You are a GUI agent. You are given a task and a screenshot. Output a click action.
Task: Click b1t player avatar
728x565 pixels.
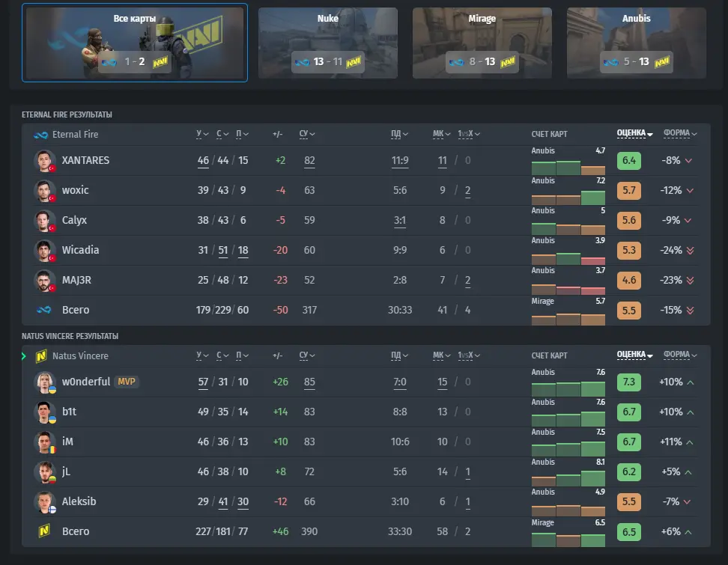pyautogui.click(x=45, y=412)
